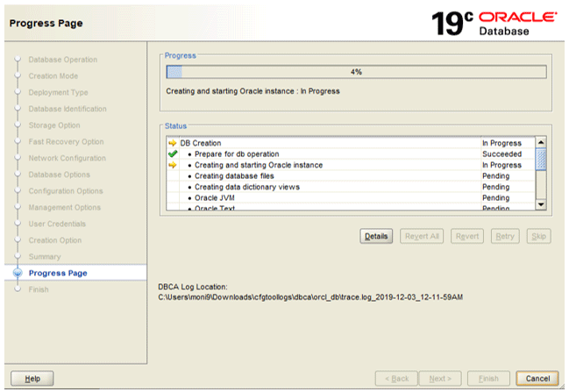This screenshot has width=569, height=392.
Task: Open the Details button
Action: pos(376,236)
